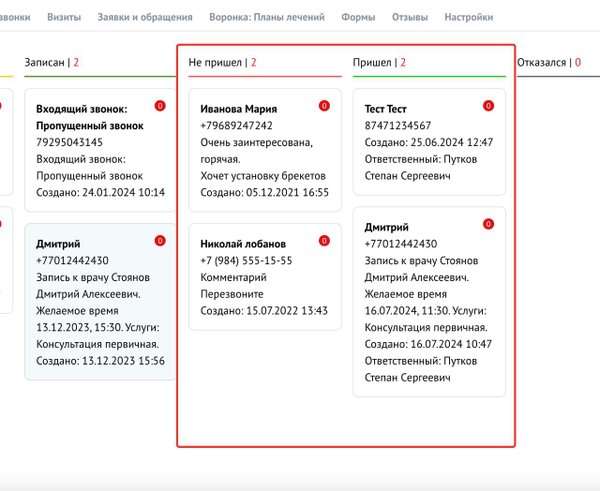
Task: Click phone number 87471234567
Action: click(398, 126)
